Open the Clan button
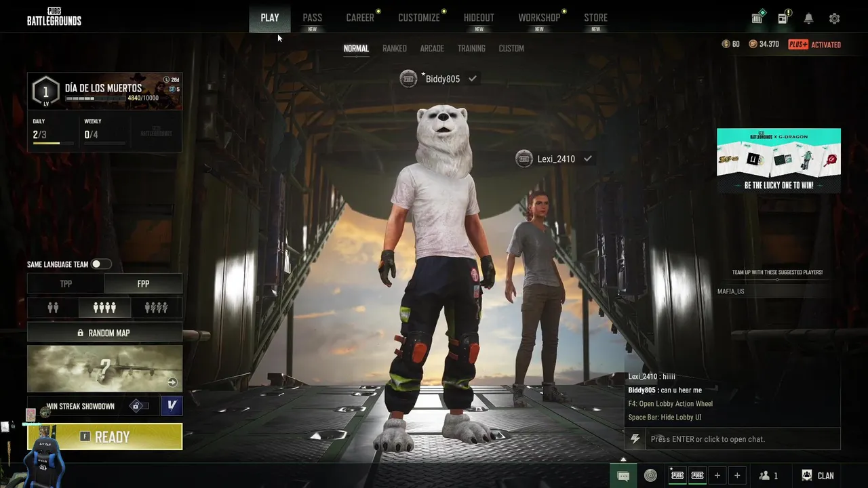868x488 pixels. [818, 476]
